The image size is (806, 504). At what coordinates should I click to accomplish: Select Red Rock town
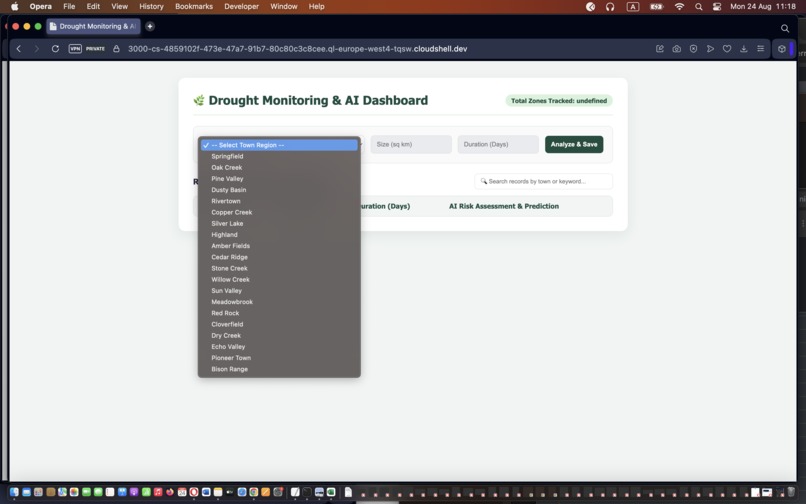[x=279, y=313]
